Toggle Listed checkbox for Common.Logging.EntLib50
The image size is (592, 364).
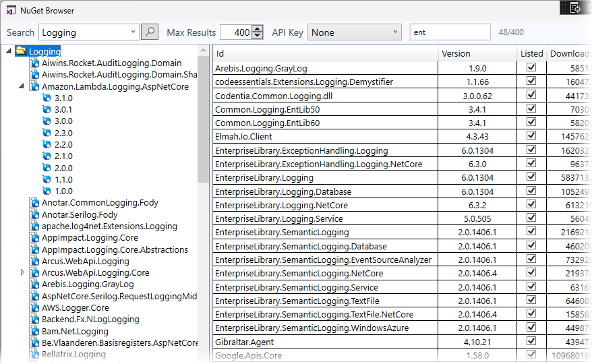(531, 109)
